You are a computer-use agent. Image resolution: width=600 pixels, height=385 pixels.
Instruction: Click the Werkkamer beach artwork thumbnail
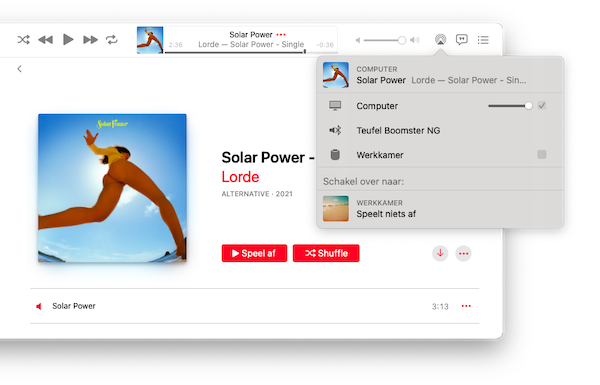[336, 209]
